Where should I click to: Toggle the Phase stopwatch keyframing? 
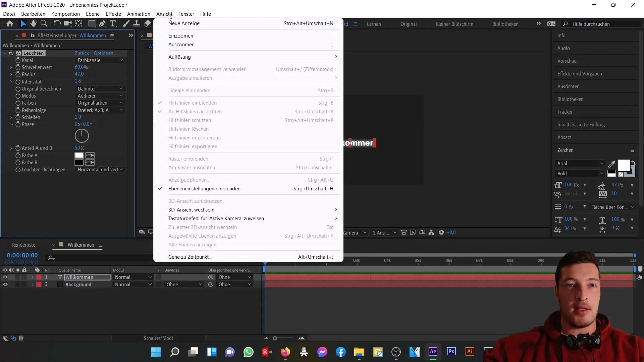[x=18, y=124]
